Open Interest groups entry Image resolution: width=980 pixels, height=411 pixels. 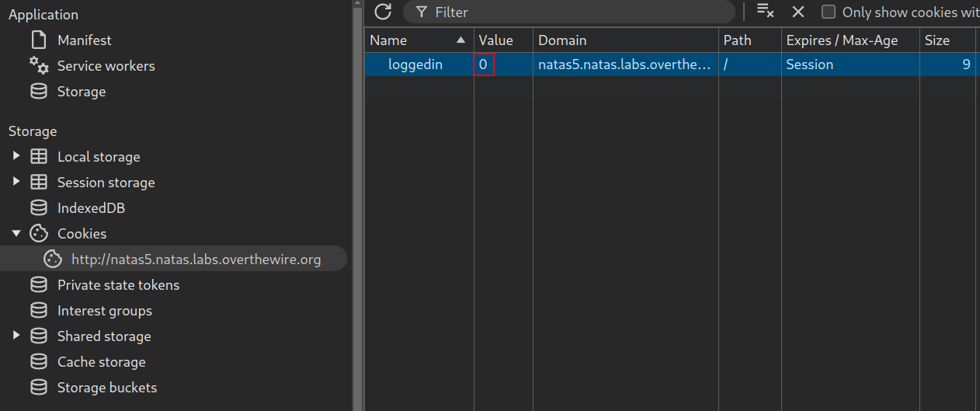(105, 311)
